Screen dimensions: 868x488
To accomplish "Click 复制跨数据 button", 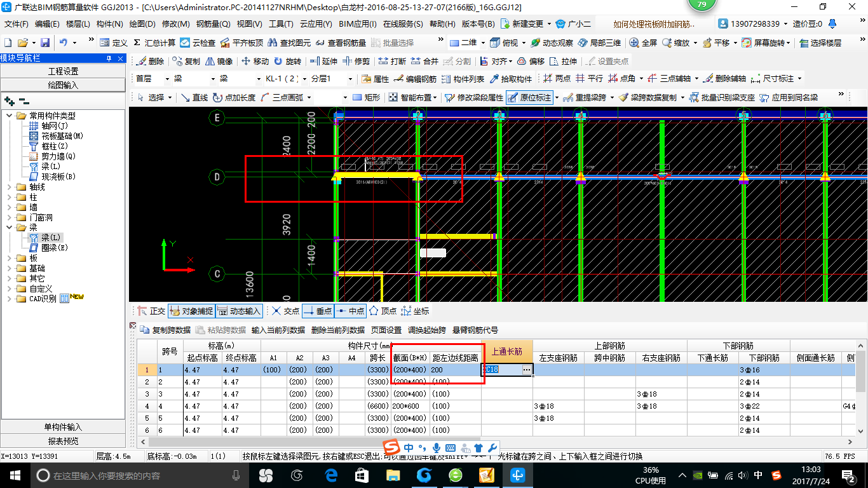I will coord(166,330).
